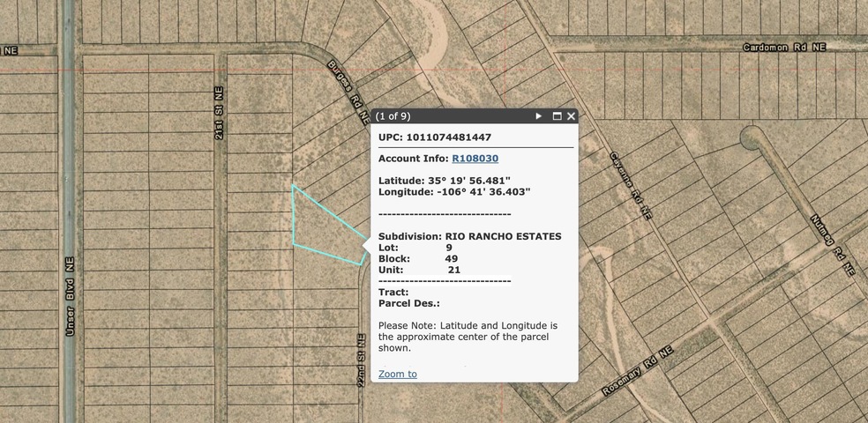Click the Cardomon Rd NE label
This screenshot has width=868, height=423.
pos(783,47)
